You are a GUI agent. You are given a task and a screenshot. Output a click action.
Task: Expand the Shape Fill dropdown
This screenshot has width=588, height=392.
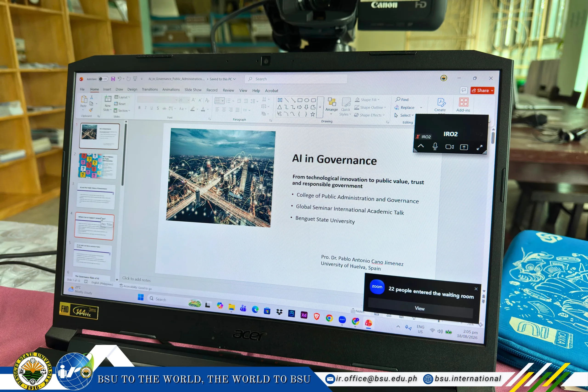(367, 99)
